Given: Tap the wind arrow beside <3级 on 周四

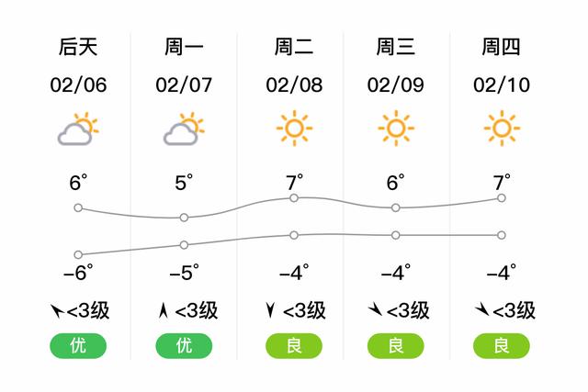Looking at the screenshot, I should tap(481, 309).
